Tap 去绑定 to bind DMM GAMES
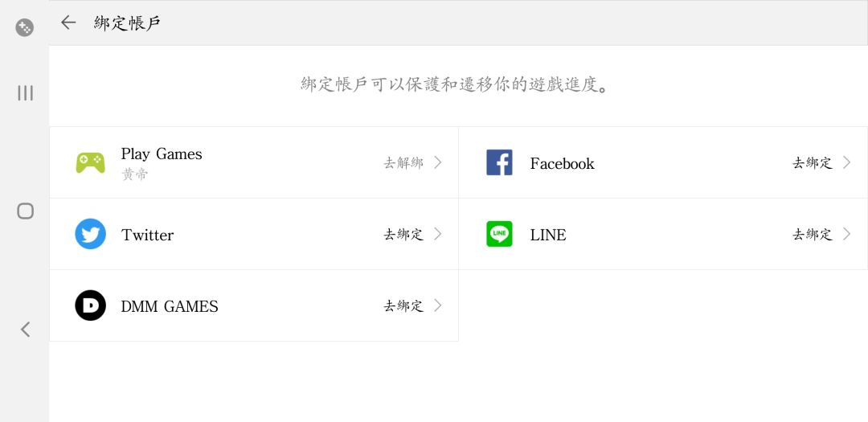Screen dimensions: 868x422 coord(403,305)
